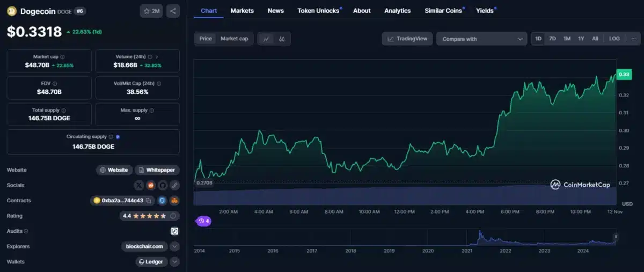Click the range slider pause-style handle
The height and width of the screenshot is (272, 644).
pyautogui.click(x=616, y=237)
